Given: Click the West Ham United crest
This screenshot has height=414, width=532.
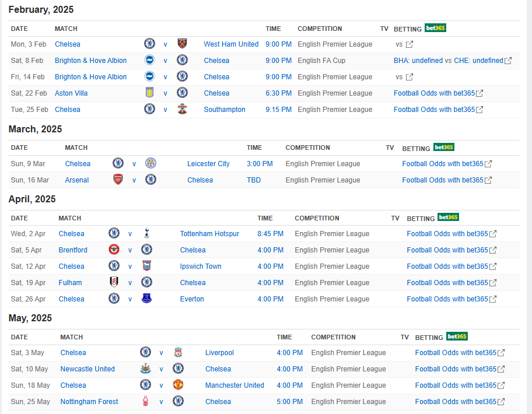Looking at the screenshot, I should tap(182, 43).
